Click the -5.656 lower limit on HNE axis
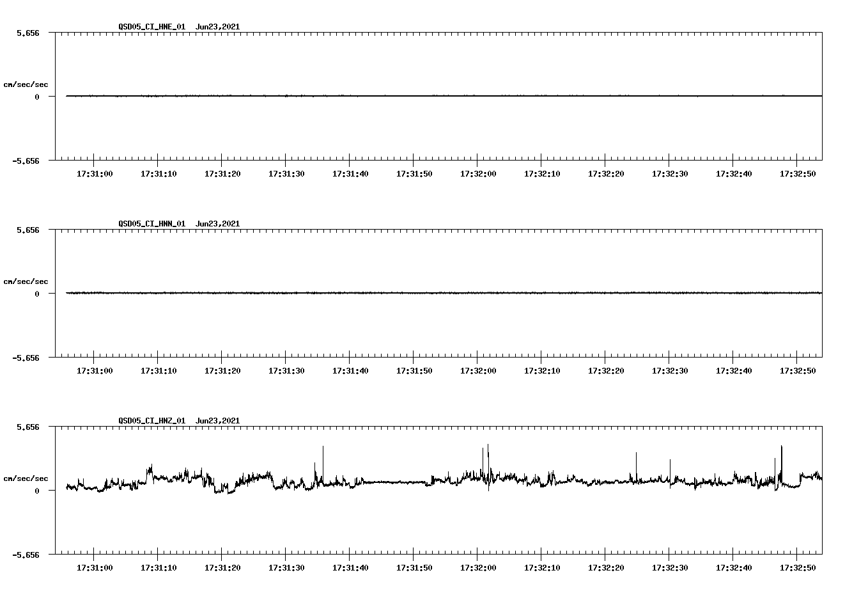The image size is (868, 591). (x=26, y=161)
